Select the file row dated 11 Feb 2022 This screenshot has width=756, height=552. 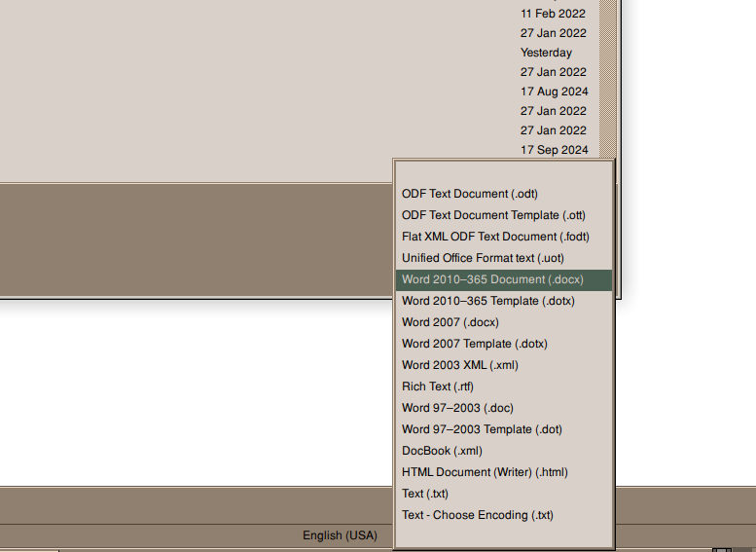pos(299,14)
